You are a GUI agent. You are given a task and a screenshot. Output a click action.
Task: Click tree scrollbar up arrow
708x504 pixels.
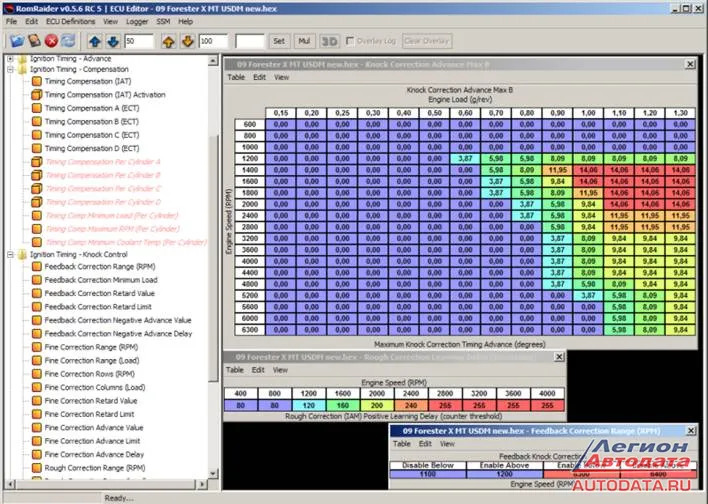214,61
